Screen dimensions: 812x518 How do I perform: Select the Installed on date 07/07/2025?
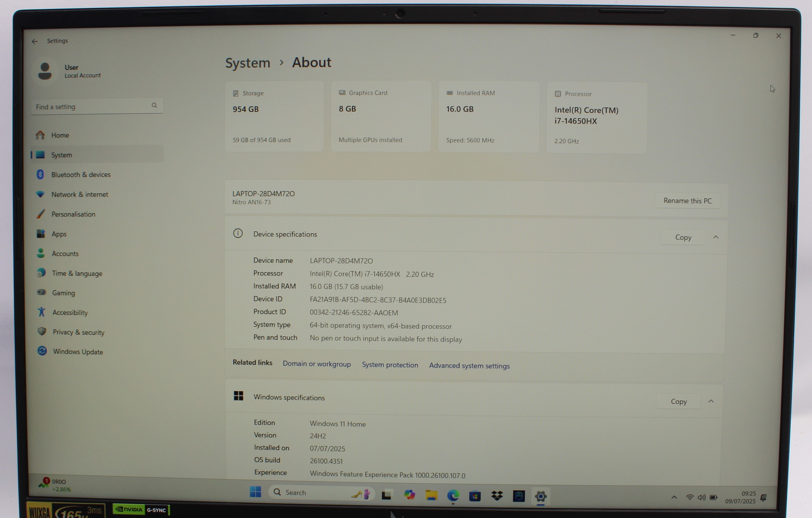click(x=327, y=449)
